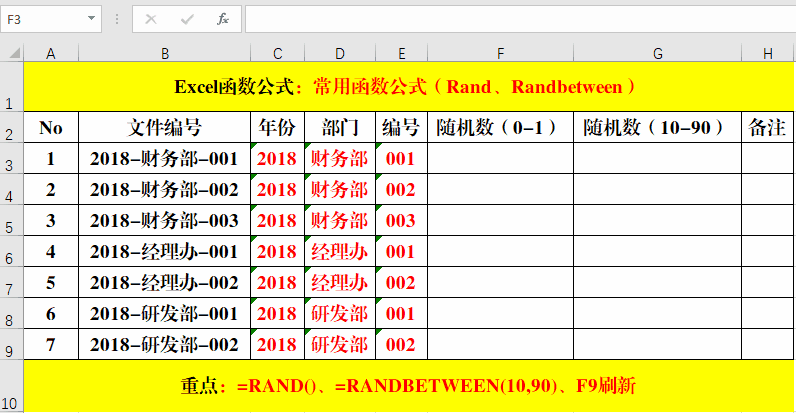The width and height of the screenshot is (796, 413).
Task: Click '研发部' in row 9
Action: (x=340, y=344)
